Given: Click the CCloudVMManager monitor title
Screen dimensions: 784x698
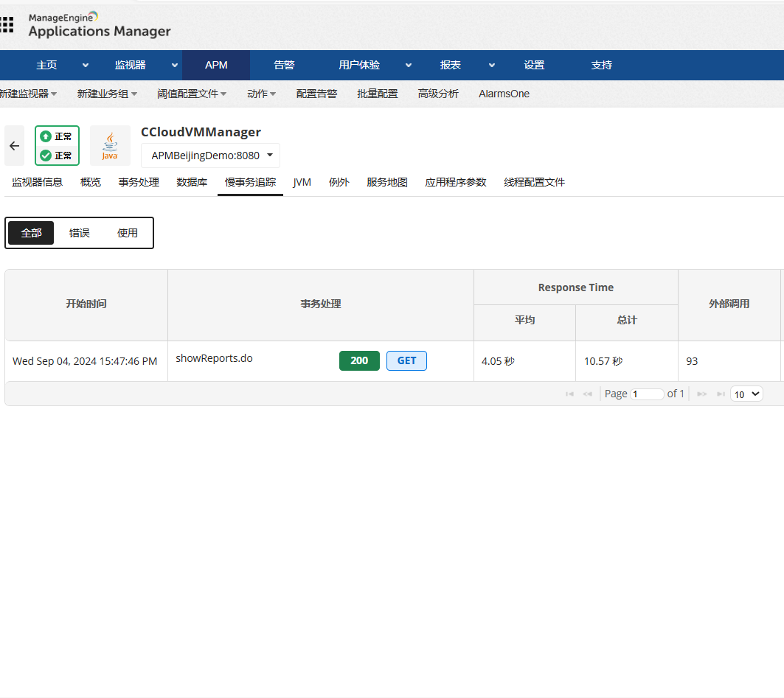Looking at the screenshot, I should pyautogui.click(x=201, y=132).
